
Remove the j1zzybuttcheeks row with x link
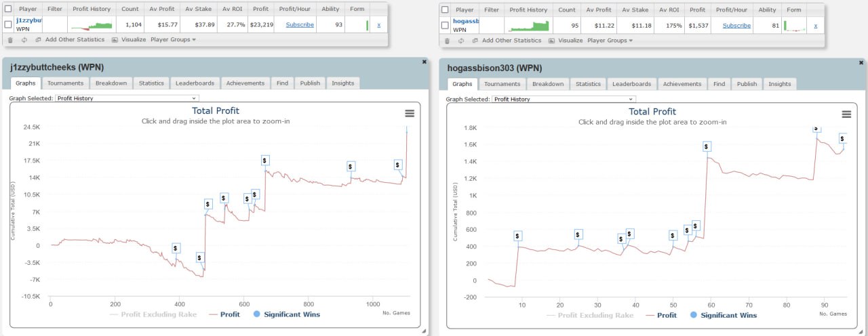coord(378,25)
